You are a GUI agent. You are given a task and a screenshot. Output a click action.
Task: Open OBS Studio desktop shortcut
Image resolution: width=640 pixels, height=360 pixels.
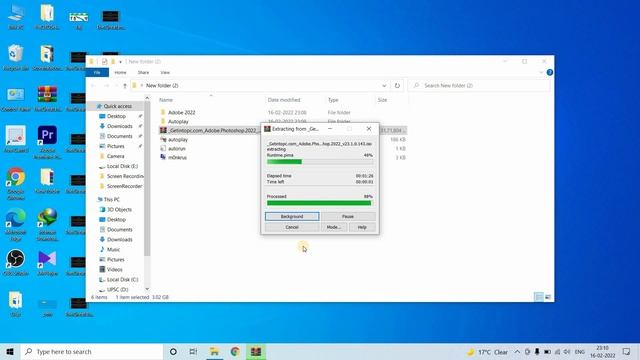click(16, 262)
